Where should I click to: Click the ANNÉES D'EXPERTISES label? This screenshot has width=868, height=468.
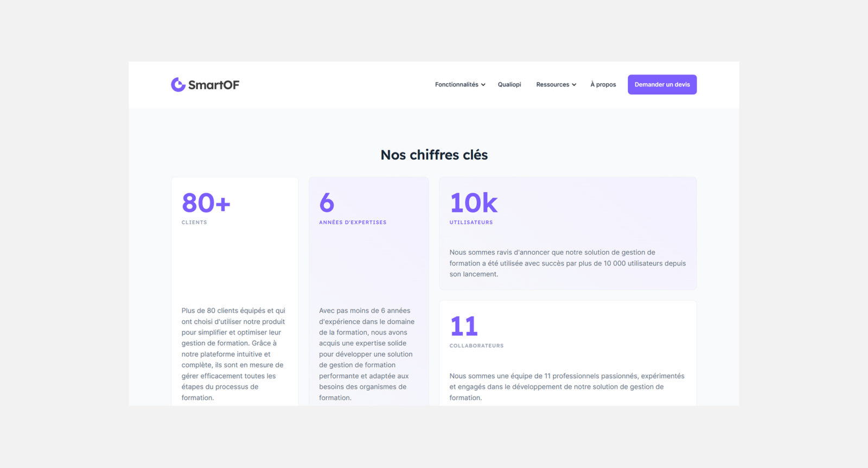coord(353,223)
